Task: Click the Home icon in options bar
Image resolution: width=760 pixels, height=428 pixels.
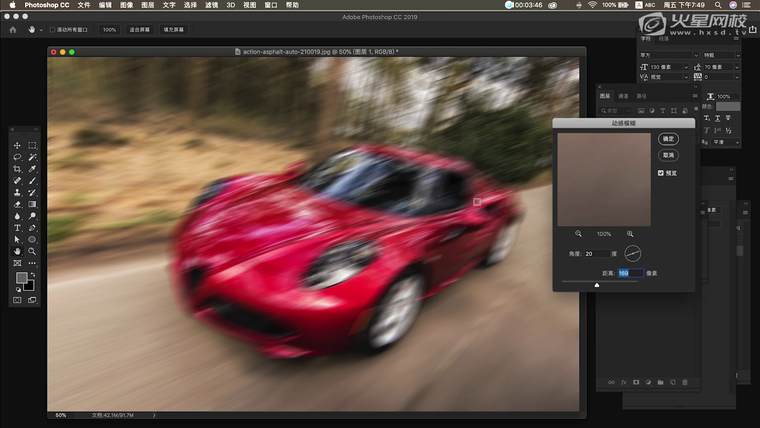Action: click(x=13, y=30)
